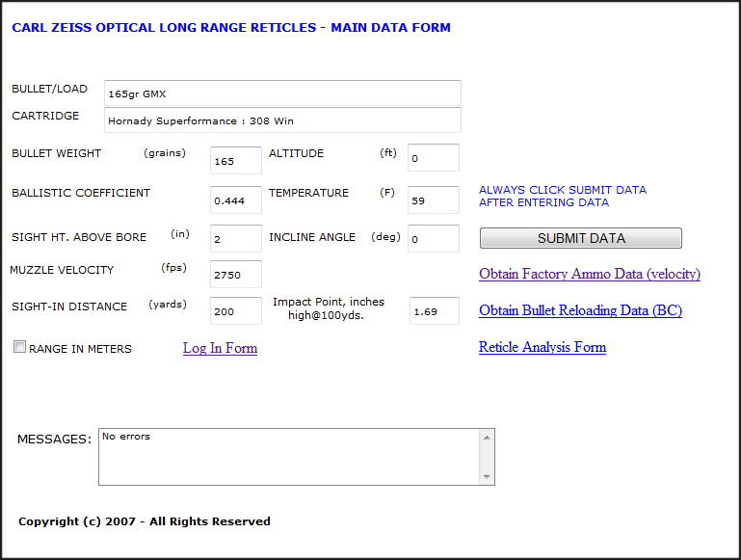
Task: Click the Incline Angle input field
Action: coord(433,239)
